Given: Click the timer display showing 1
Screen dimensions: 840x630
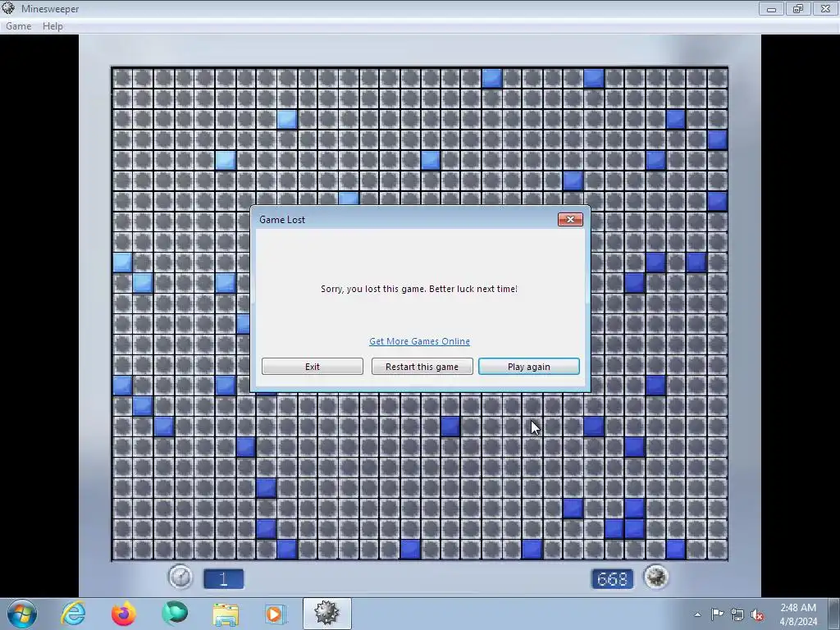Looking at the screenshot, I should click(x=223, y=578).
